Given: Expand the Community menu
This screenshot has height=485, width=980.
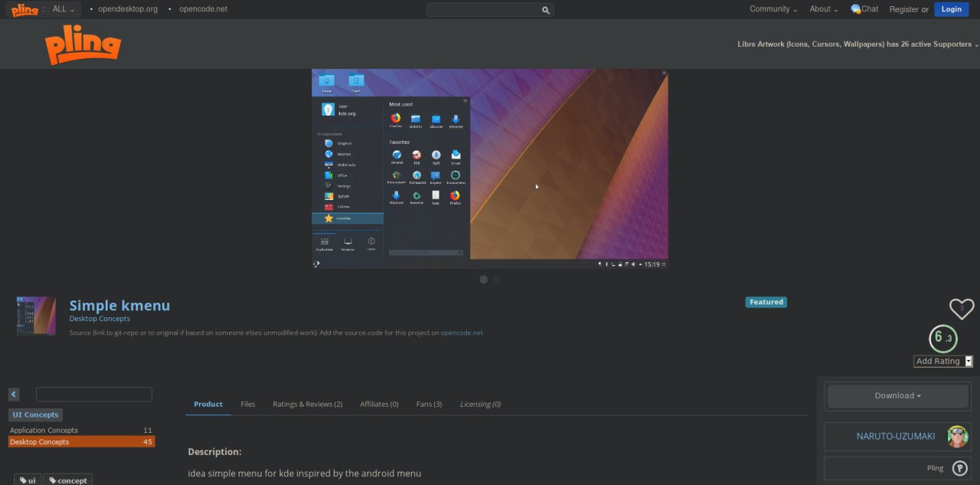Looking at the screenshot, I should point(773,9).
